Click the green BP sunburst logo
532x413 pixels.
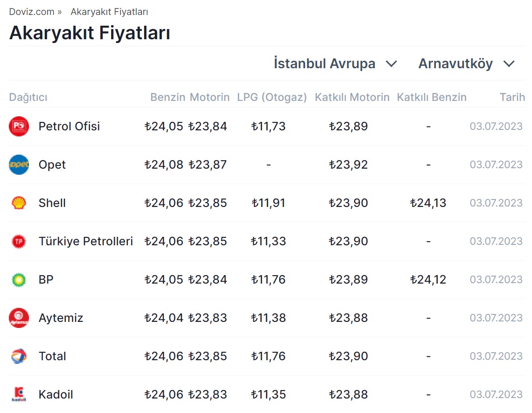click(x=19, y=280)
